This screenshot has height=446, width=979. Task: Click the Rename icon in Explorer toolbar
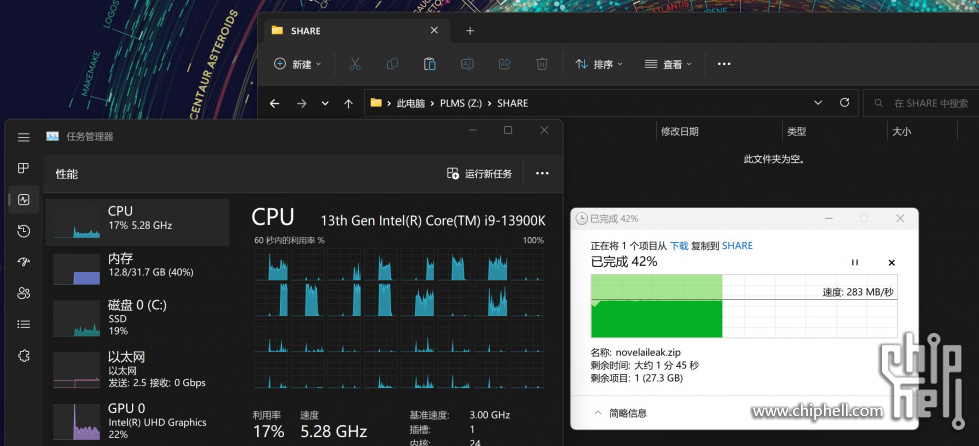pyautogui.click(x=467, y=64)
